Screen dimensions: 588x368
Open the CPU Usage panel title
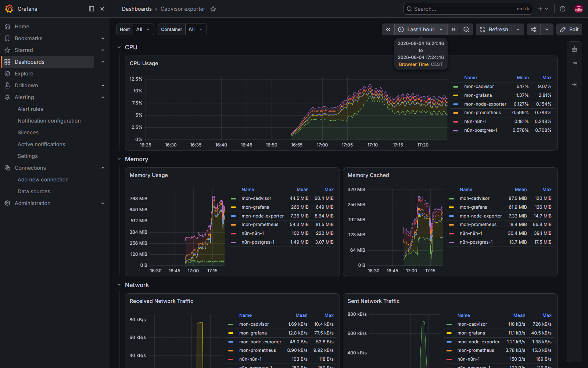144,63
